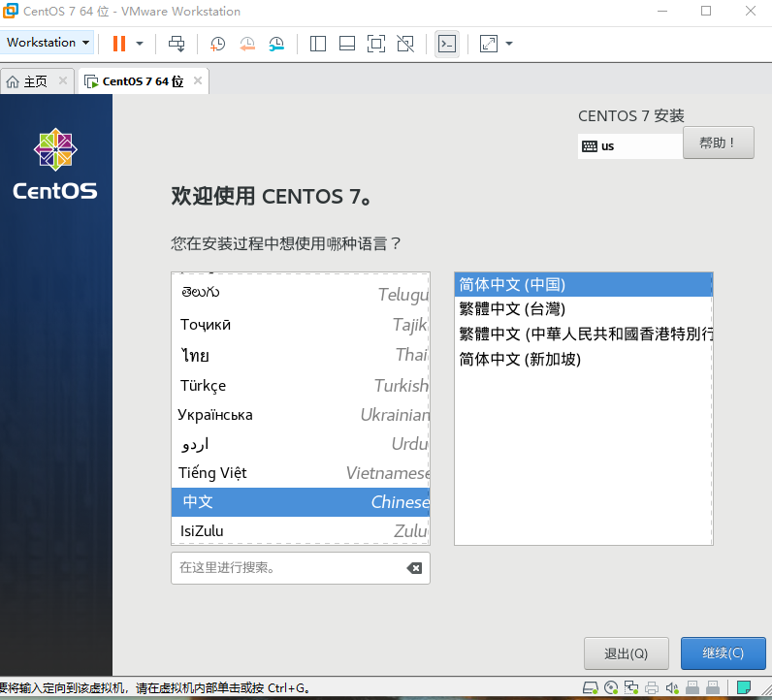This screenshot has width=772, height=700.
Task: Open the snapshot manager
Action: pos(276,44)
